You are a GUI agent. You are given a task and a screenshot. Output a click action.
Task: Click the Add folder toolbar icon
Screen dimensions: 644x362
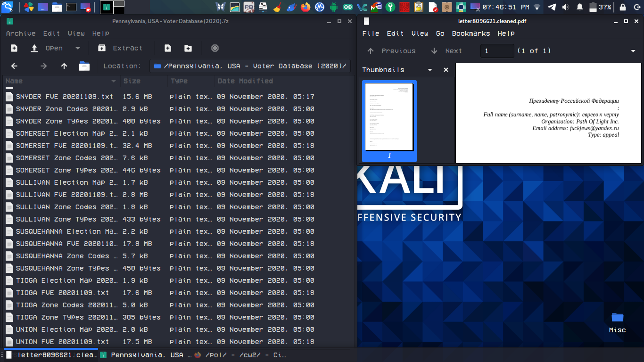(x=188, y=48)
